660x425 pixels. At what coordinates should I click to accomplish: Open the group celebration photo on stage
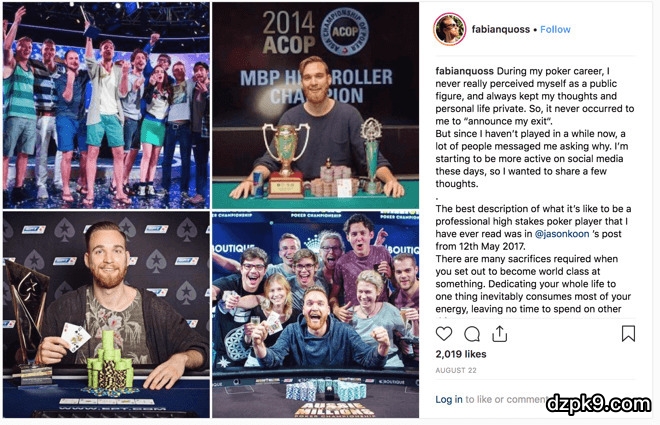[x=106, y=105]
